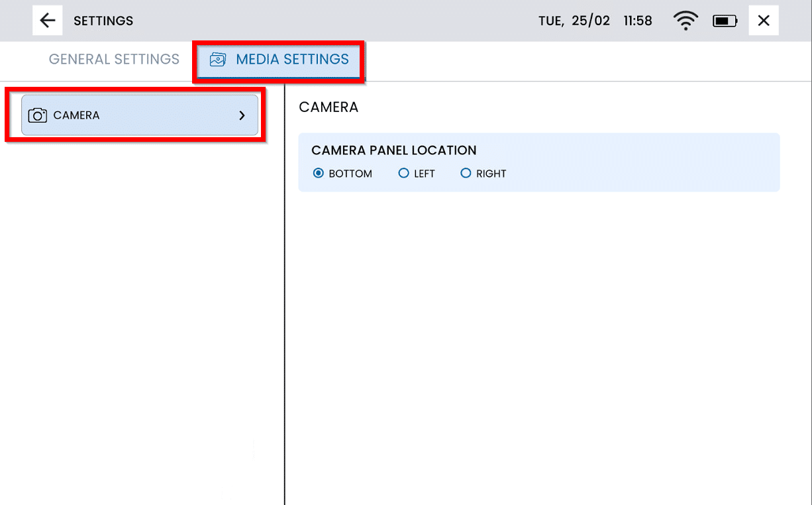The width and height of the screenshot is (812, 505).
Task: Click the BOTTOM option label text
Action: click(x=350, y=174)
